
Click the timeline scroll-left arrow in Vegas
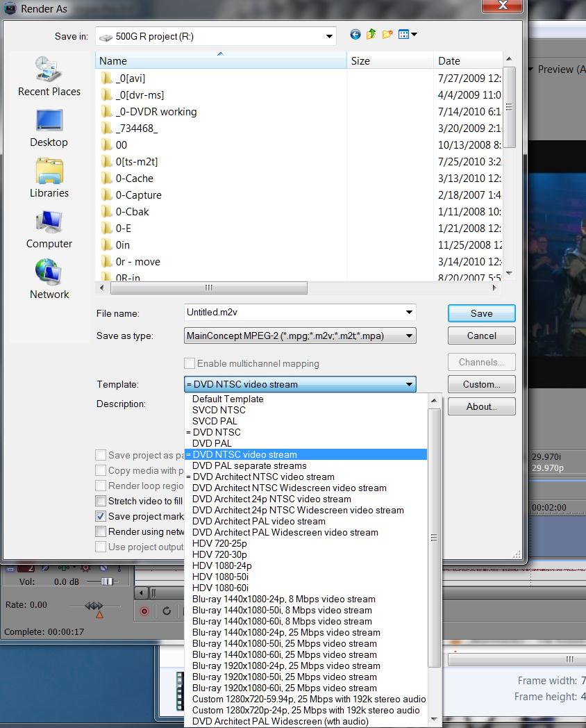(142, 593)
